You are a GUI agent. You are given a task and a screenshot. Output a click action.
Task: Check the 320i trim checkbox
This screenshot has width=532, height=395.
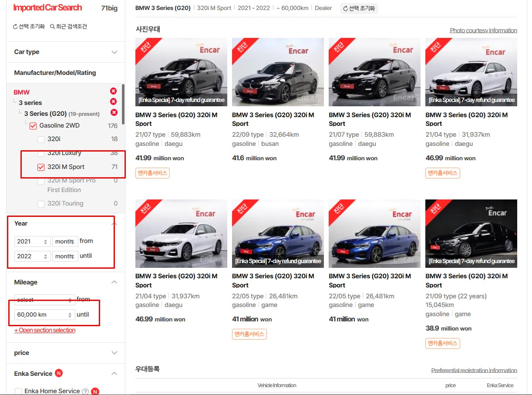(41, 139)
